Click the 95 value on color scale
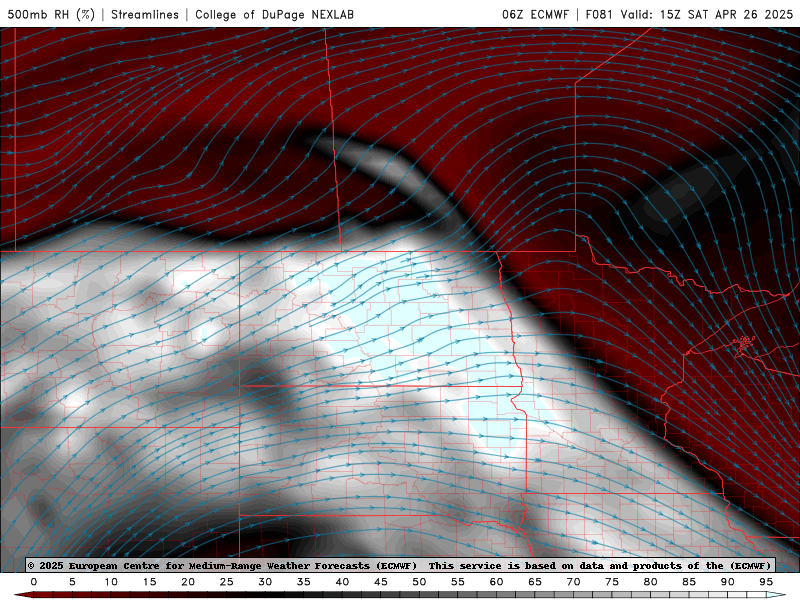 coord(766,582)
